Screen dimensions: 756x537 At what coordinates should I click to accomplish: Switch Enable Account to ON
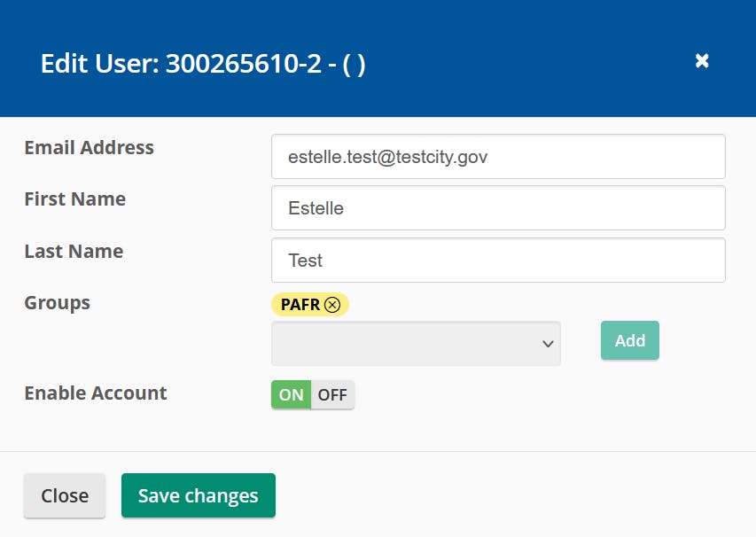coord(291,395)
